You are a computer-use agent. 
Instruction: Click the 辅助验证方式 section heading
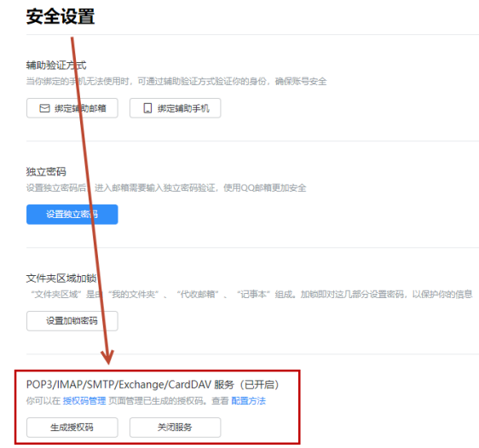[x=56, y=65]
